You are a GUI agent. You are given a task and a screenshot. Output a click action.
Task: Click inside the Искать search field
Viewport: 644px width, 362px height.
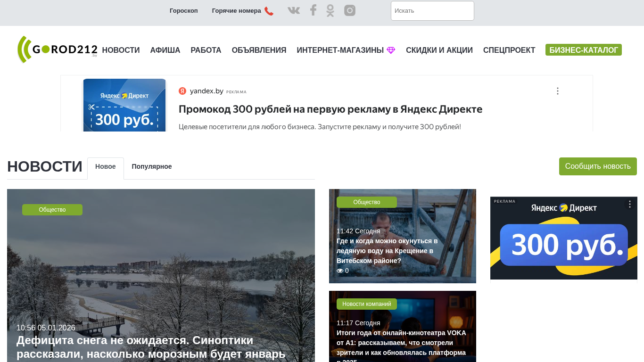[432, 11]
